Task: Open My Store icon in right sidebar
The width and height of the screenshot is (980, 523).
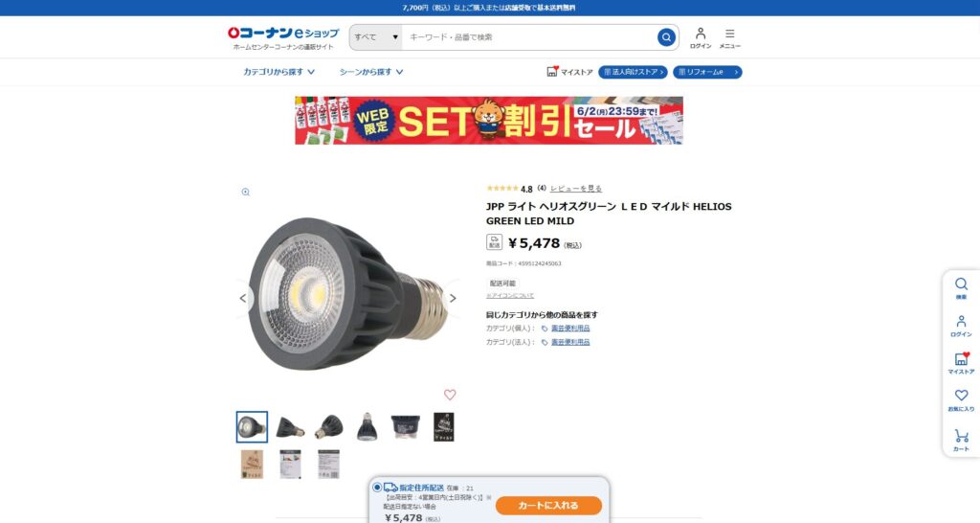Action: (x=961, y=363)
